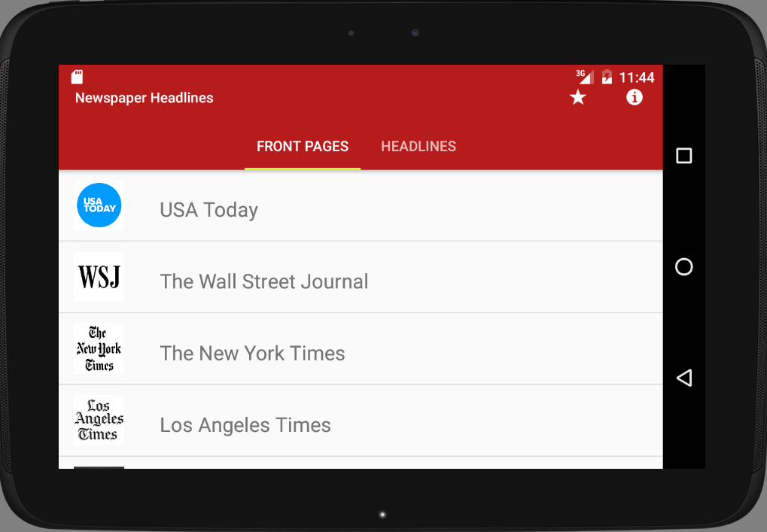Tap the SD card notification icon
Image resolution: width=767 pixels, height=532 pixels.
(x=77, y=77)
